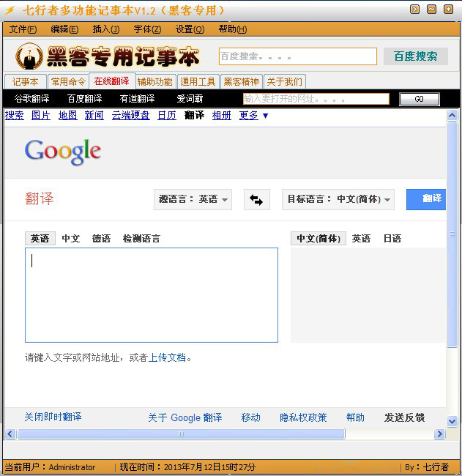Open the 字体(Z) menu
Screen dimensions: 462x476
(147, 29)
